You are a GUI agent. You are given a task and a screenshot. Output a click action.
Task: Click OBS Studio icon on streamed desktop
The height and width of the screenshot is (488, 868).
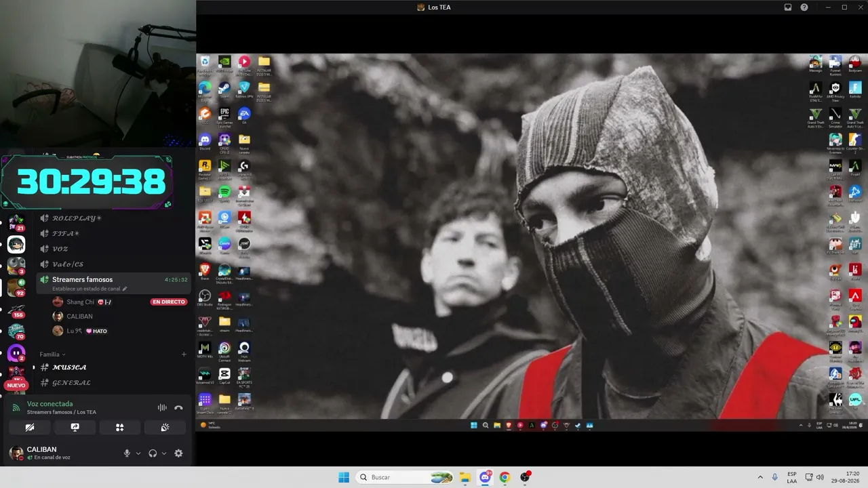(x=204, y=297)
